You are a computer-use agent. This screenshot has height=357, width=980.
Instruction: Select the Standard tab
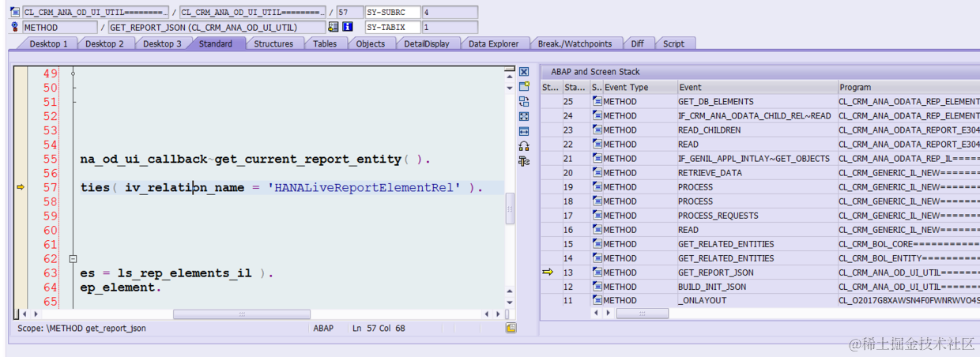216,43
